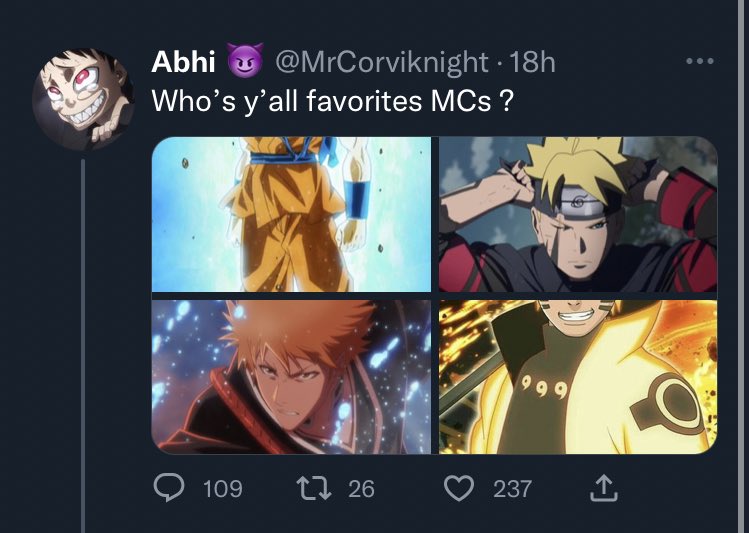Open the blond ninja headband image
Image resolution: width=749 pixels, height=533 pixels.
pos(578,214)
